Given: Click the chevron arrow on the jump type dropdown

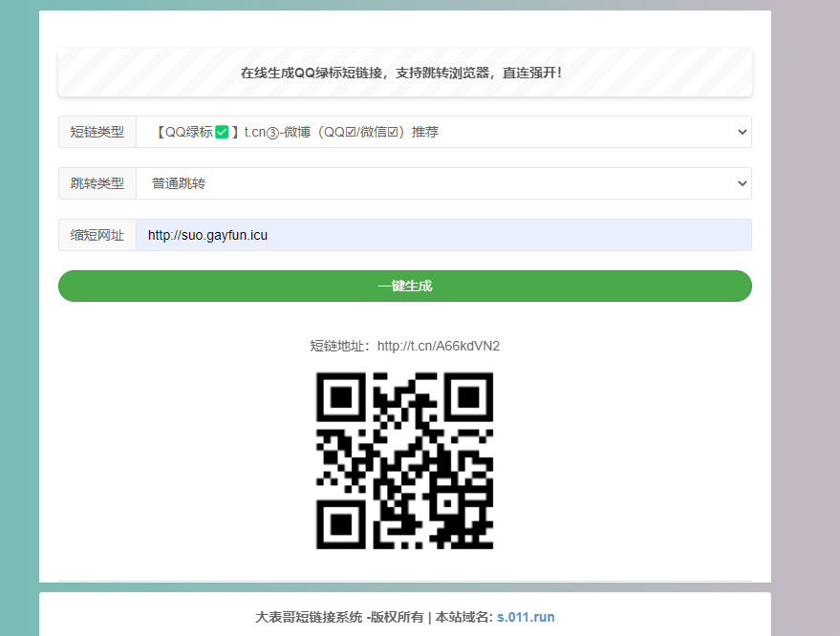Looking at the screenshot, I should [x=743, y=182].
